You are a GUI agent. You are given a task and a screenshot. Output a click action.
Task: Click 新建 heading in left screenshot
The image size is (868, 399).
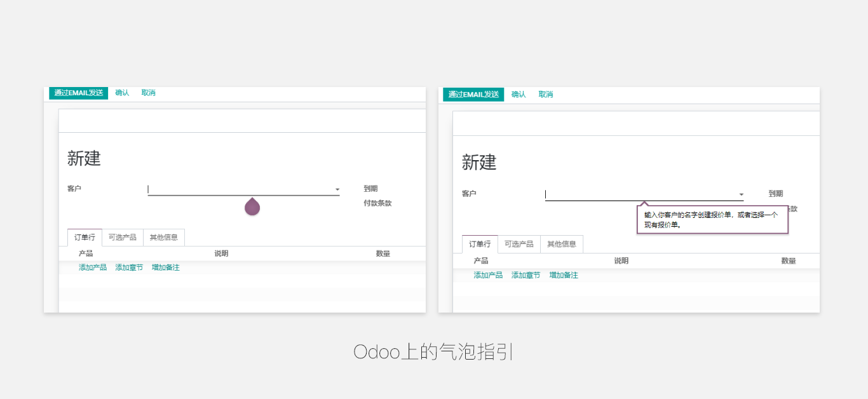(84, 158)
